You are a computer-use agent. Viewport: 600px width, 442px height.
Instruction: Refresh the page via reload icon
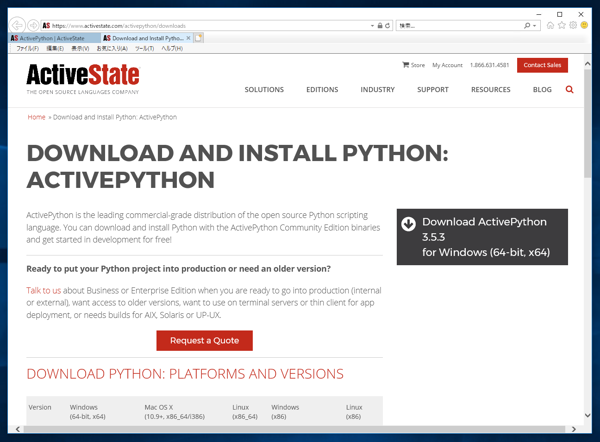(x=388, y=26)
